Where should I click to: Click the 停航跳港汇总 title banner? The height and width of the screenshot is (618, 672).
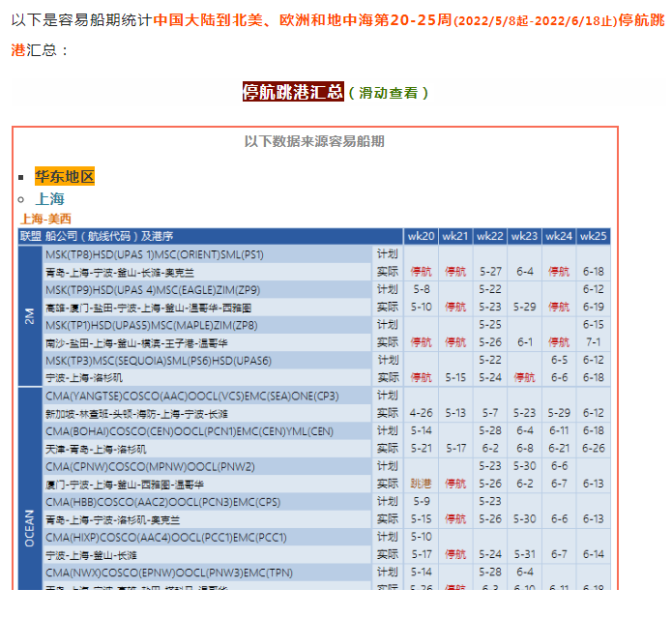[x=293, y=92]
